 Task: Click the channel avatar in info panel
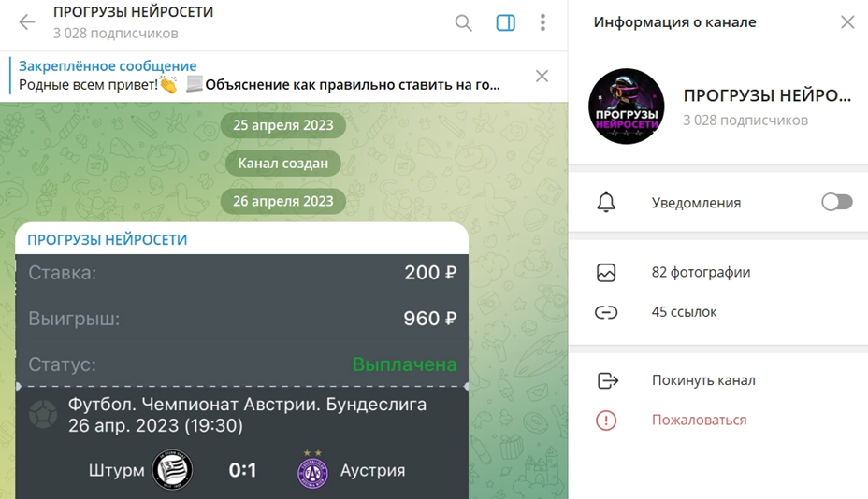[626, 107]
